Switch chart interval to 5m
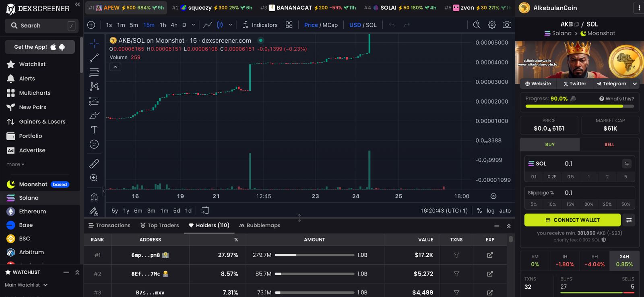The image size is (644, 297). (134, 25)
